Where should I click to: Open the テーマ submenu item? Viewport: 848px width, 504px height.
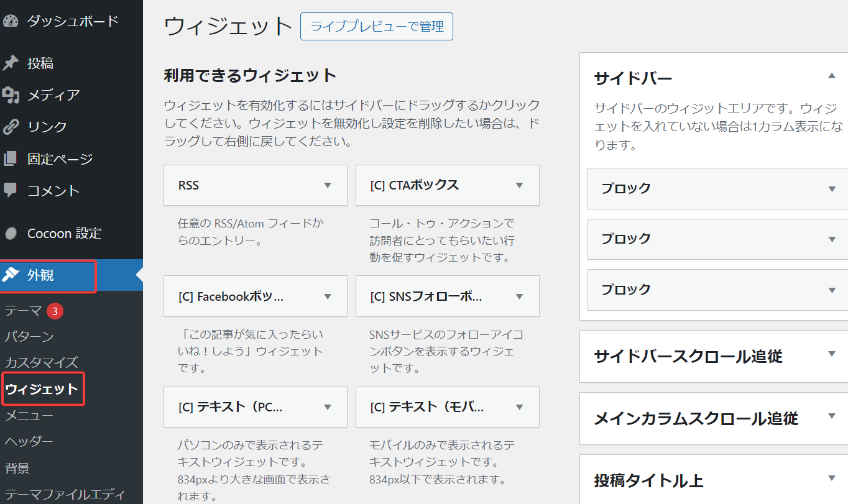24,311
